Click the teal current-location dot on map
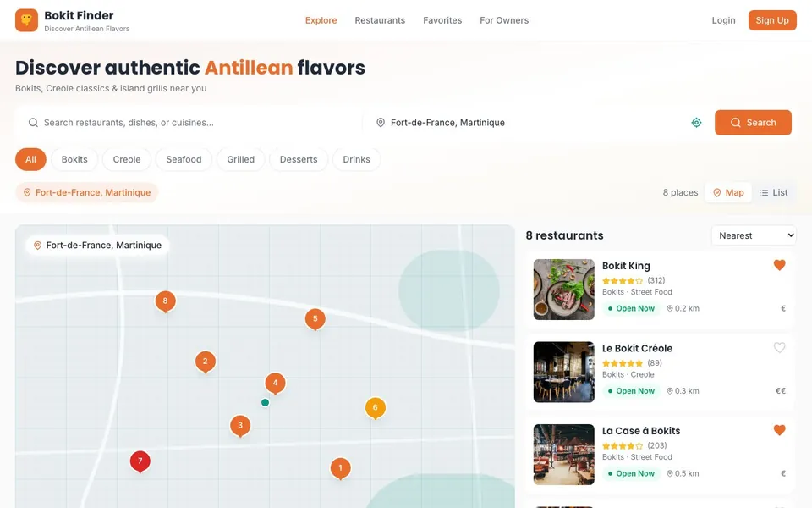 (x=265, y=403)
